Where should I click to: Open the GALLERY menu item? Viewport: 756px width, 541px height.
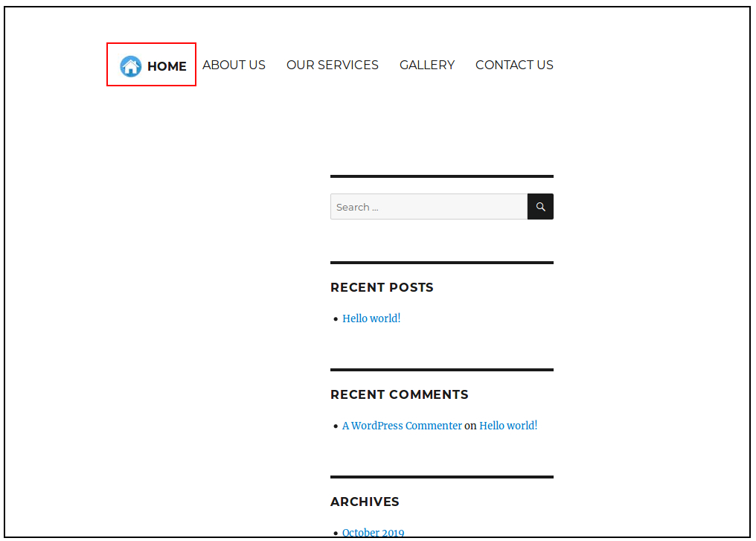pos(427,65)
